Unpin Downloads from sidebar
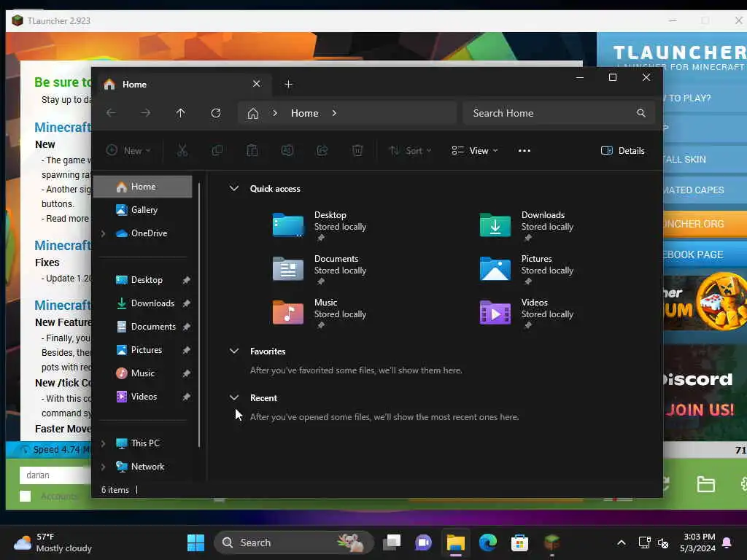 (186, 303)
